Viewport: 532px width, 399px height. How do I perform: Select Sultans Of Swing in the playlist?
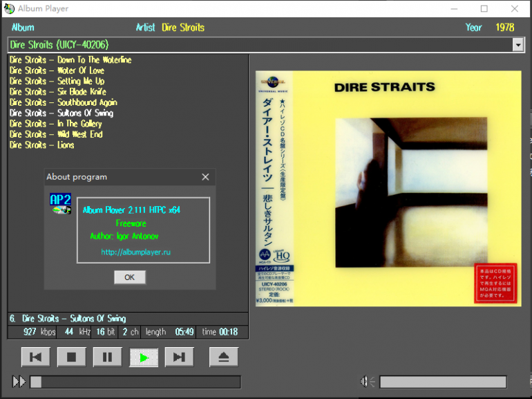tap(61, 113)
